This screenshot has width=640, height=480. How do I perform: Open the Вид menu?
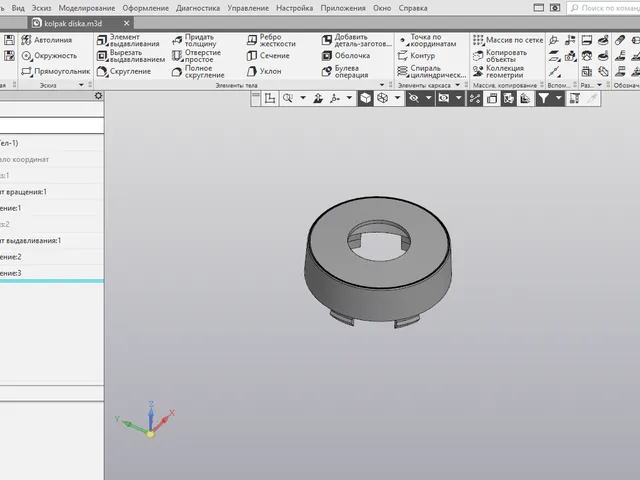[18, 8]
